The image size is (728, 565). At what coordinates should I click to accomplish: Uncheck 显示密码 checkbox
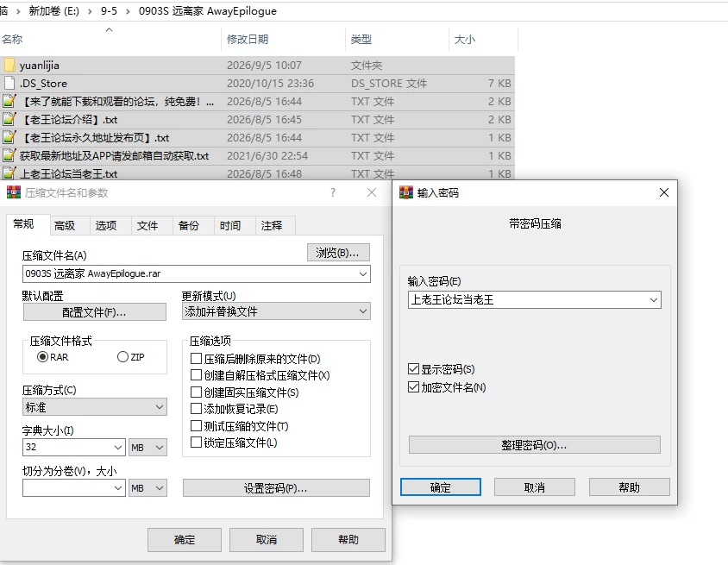tap(413, 368)
